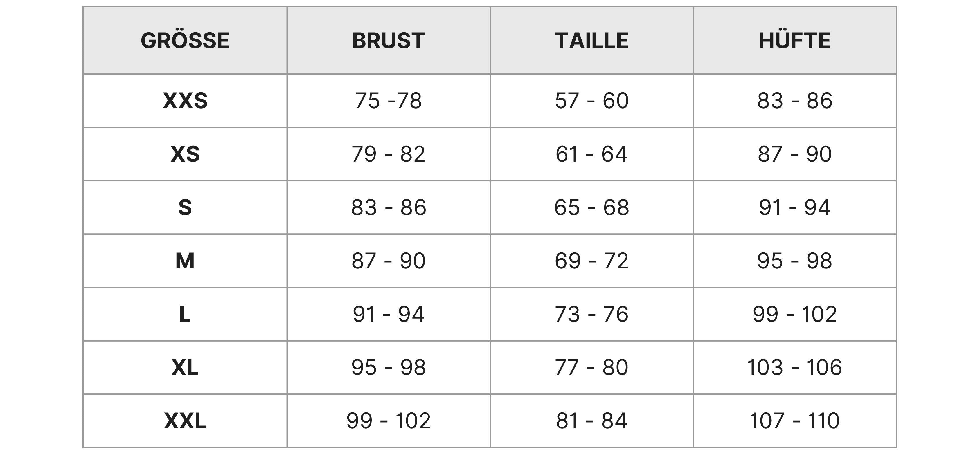Click the XXS size row label

pyautogui.click(x=185, y=101)
